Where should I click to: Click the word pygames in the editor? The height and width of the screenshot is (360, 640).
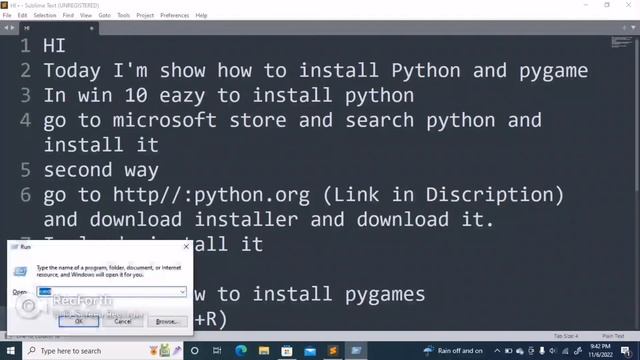385,295
